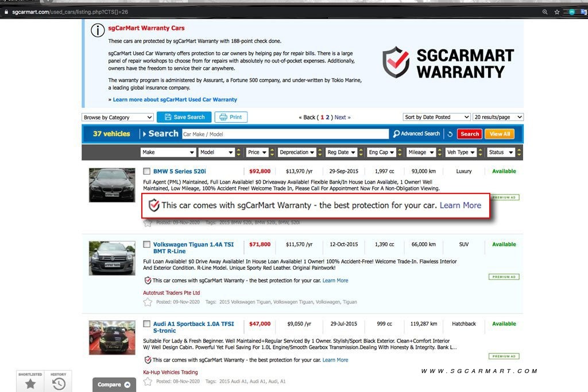The width and height of the screenshot is (588, 392).
Task: Open the Price filter dropdown
Action: [257, 152]
